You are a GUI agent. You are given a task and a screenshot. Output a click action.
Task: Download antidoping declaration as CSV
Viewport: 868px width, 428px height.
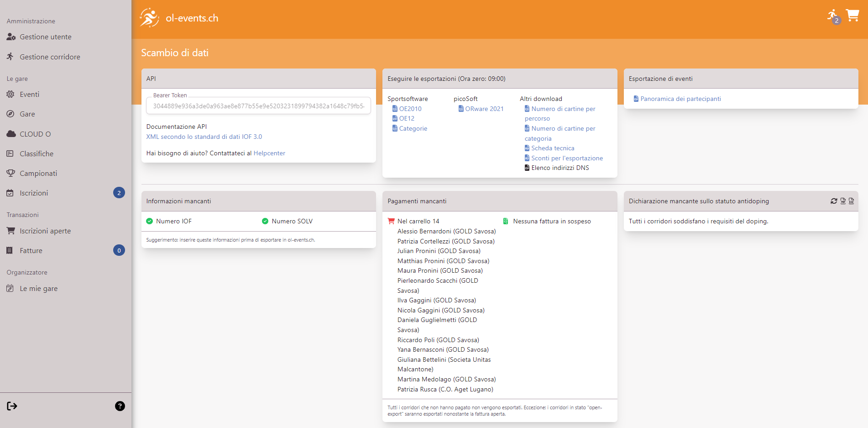(x=851, y=201)
